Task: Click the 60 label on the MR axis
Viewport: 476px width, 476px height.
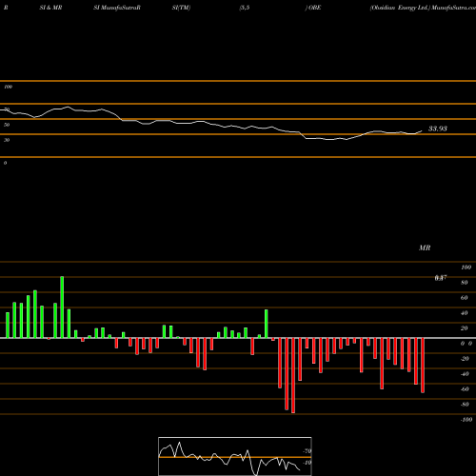Action: tap(465, 298)
